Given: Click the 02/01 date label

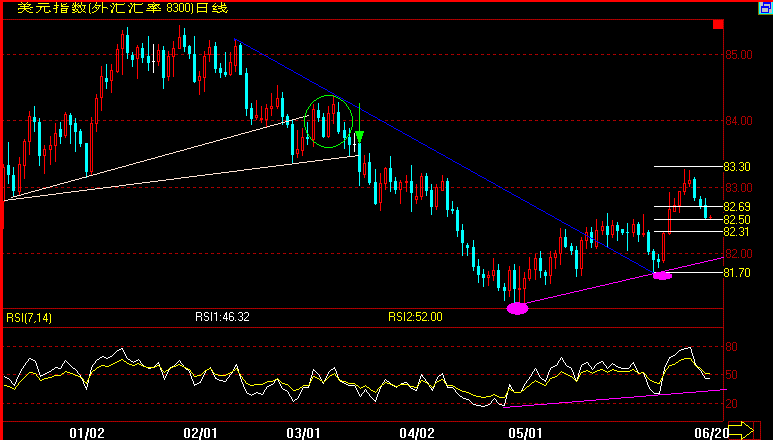Looking at the screenshot, I should [201, 433].
